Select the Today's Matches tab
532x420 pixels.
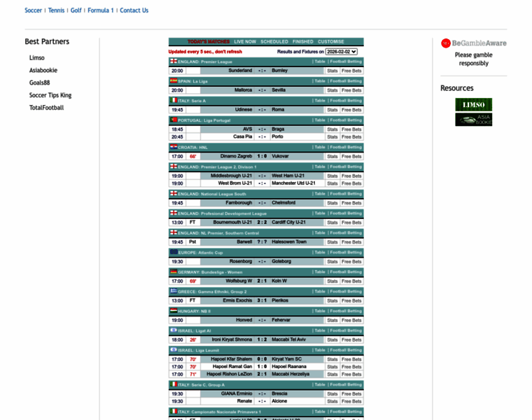coord(209,42)
